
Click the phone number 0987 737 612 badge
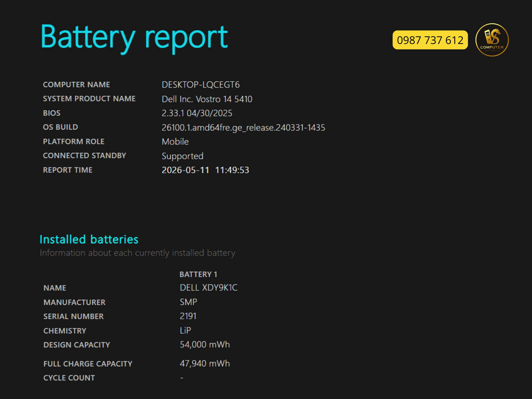tap(430, 40)
